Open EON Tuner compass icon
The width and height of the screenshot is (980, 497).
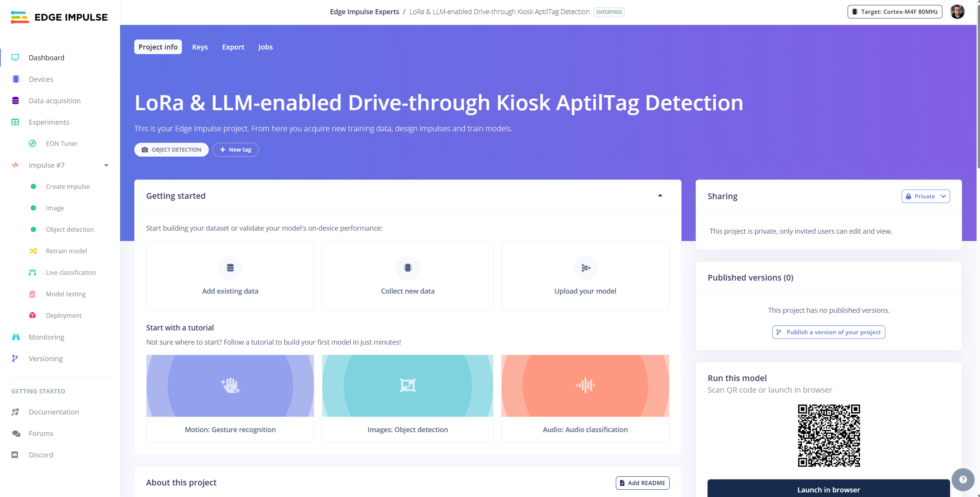[33, 144]
